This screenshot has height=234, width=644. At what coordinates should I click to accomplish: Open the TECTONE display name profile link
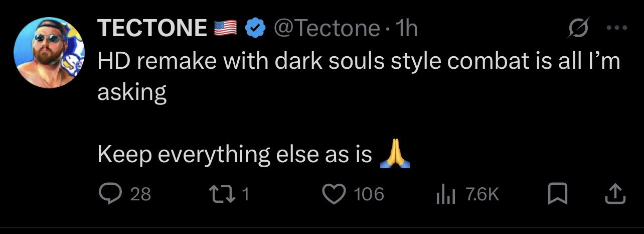tap(152, 29)
